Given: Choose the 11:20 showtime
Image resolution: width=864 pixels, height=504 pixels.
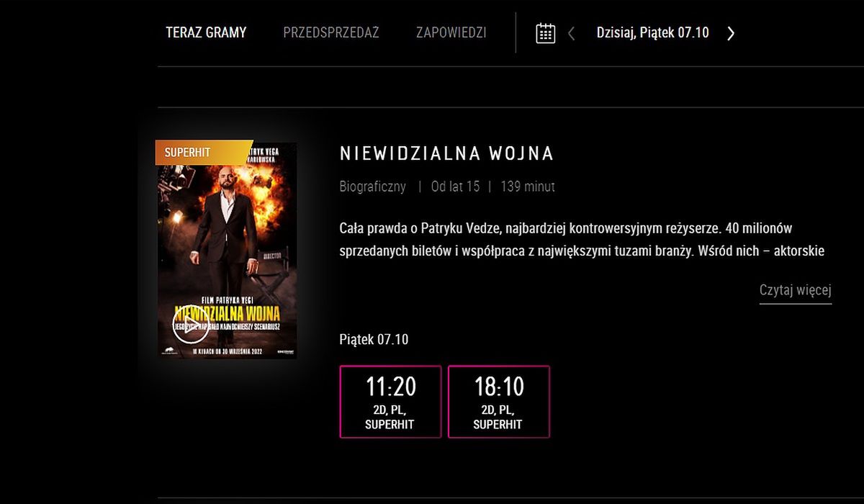Looking at the screenshot, I should [x=390, y=402].
